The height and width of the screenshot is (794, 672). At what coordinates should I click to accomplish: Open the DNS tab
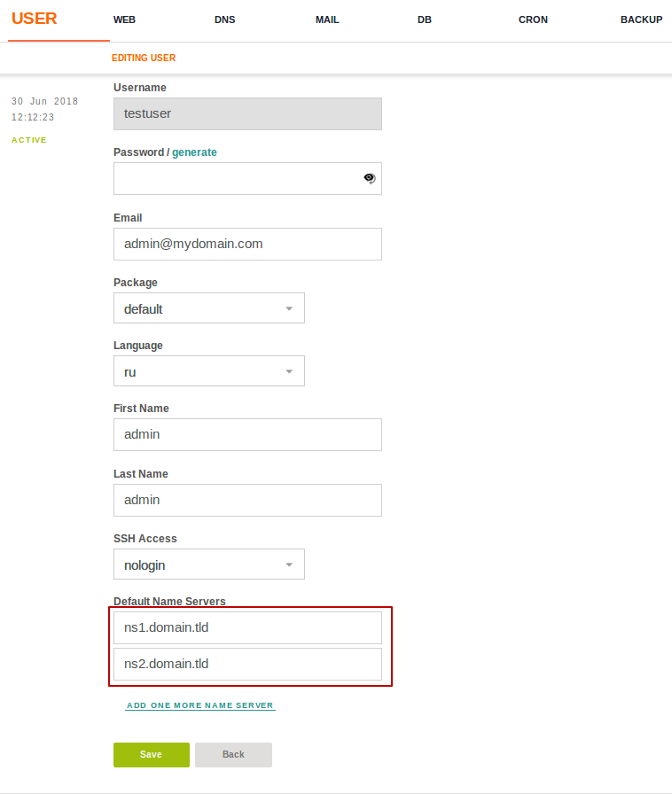pos(225,19)
